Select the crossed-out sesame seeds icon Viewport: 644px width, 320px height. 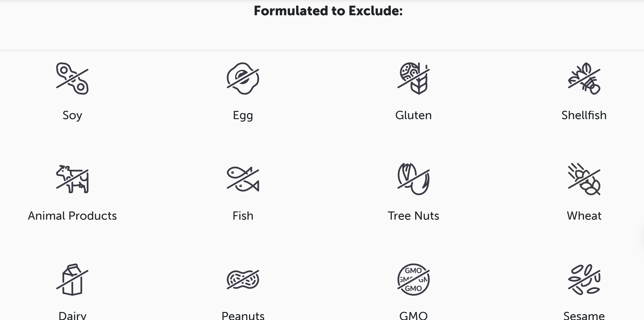pyautogui.click(x=584, y=280)
